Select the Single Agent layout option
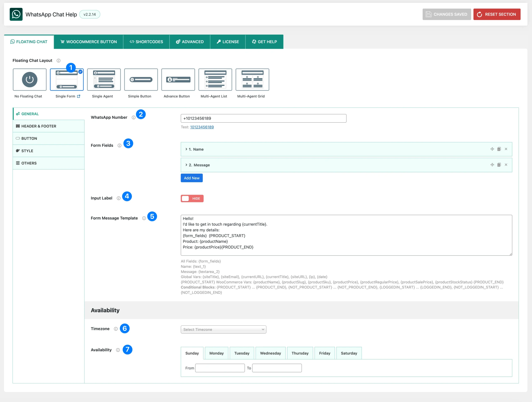 pyautogui.click(x=104, y=79)
